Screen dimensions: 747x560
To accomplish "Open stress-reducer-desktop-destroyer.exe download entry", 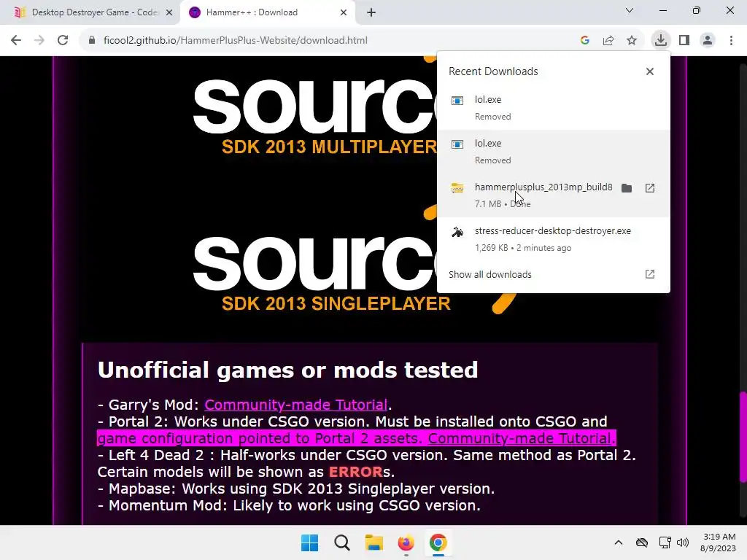I will pyautogui.click(x=554, y=239).
